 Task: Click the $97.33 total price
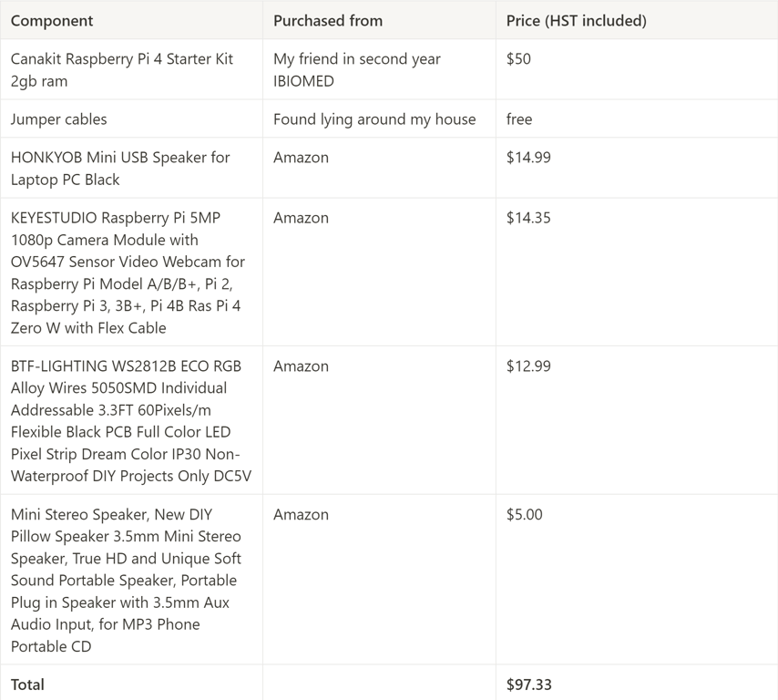529,685
